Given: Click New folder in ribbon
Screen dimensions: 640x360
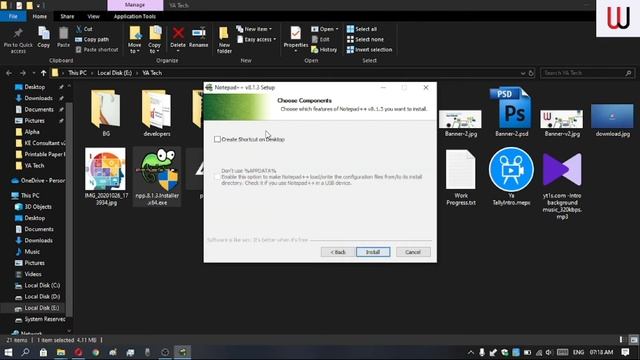Looking at the screenshot, I should coord(224,40).
